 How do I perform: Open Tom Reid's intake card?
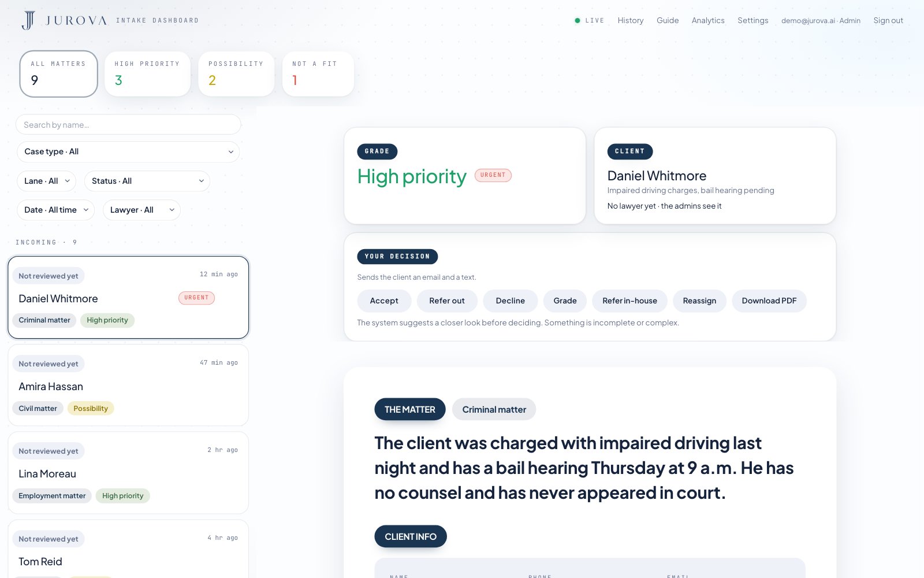pos(128,549)
